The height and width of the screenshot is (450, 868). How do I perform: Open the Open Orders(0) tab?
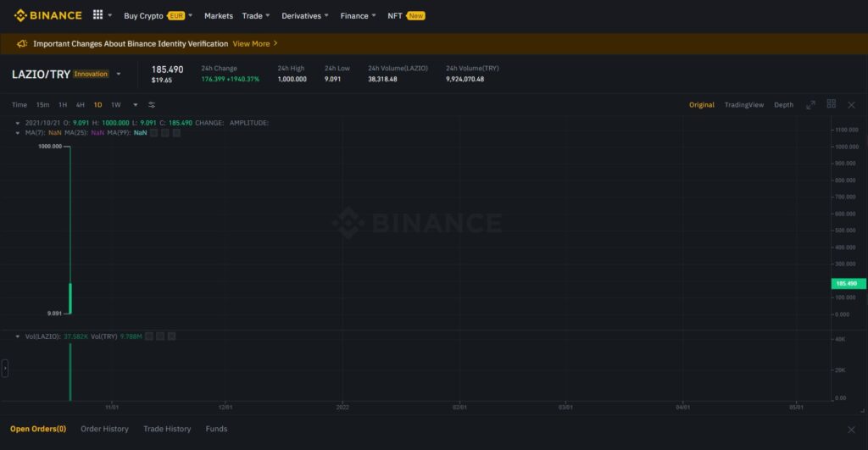coord(38,429)
